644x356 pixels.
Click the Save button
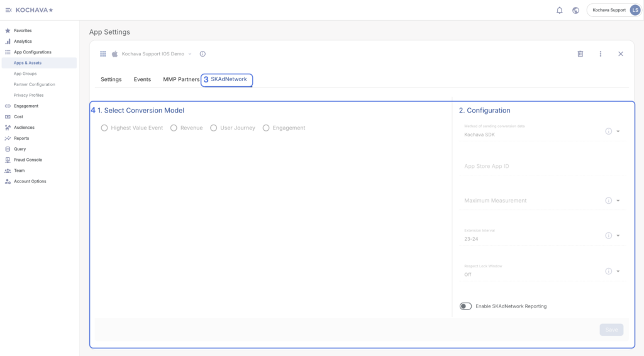click(611, 330)
